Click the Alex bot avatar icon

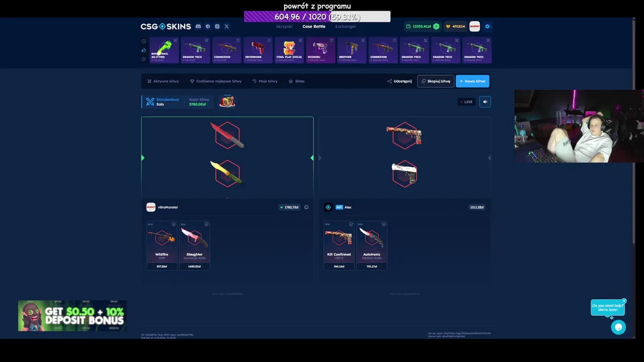[328, 207]
